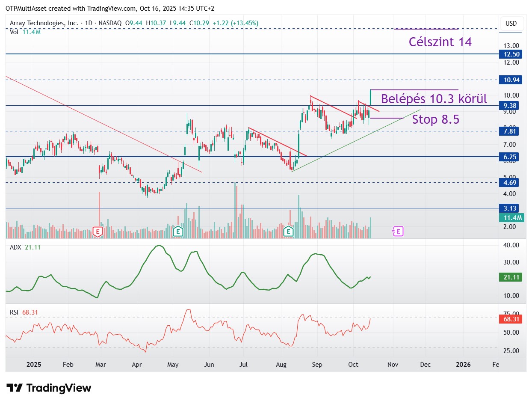This screenshot has height=404, width=532.
Task: Click the 6.25 price level label
Action: click(509, 157)
